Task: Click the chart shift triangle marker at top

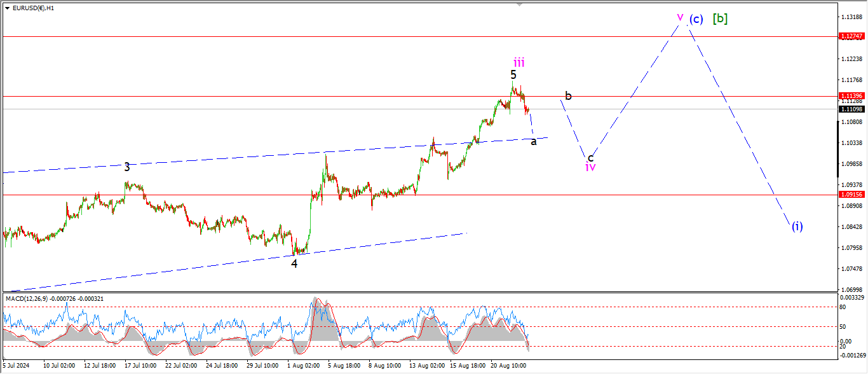Action: (520, 4)
